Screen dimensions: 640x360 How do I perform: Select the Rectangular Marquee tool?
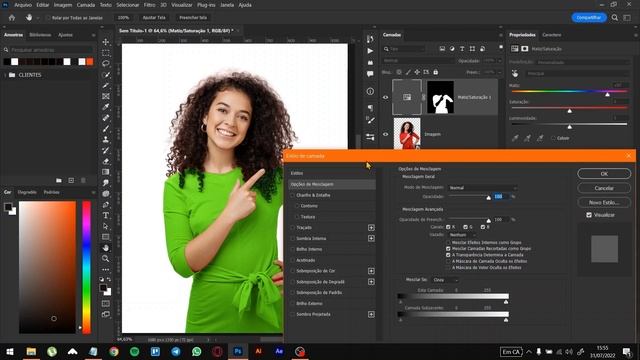pos(106,53)
